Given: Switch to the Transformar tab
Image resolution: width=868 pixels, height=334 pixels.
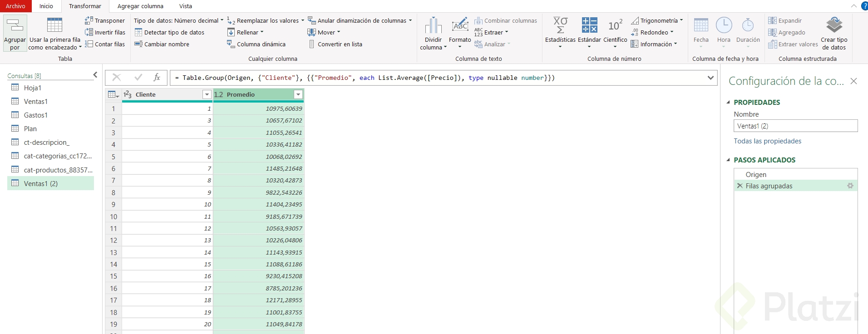Looking at the screenshot, I should [x=85, y=6].
